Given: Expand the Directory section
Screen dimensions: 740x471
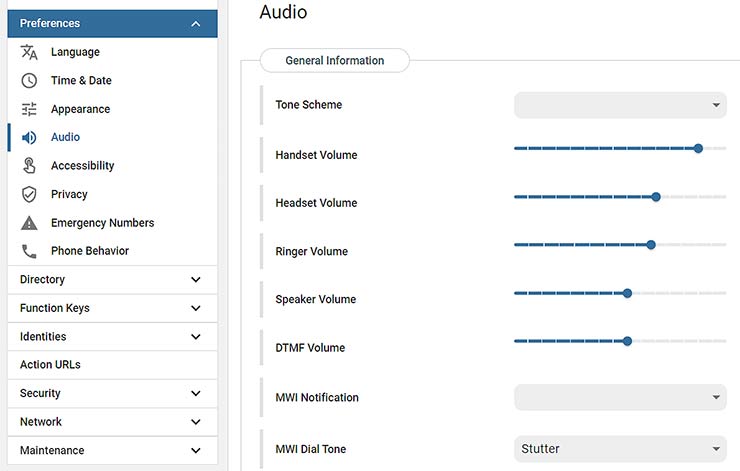Looking at the screenshot, I should (196, 280).
